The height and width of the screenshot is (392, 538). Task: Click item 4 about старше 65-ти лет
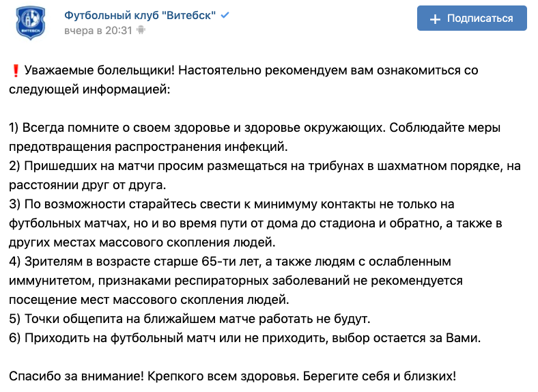tap(230, 262)
